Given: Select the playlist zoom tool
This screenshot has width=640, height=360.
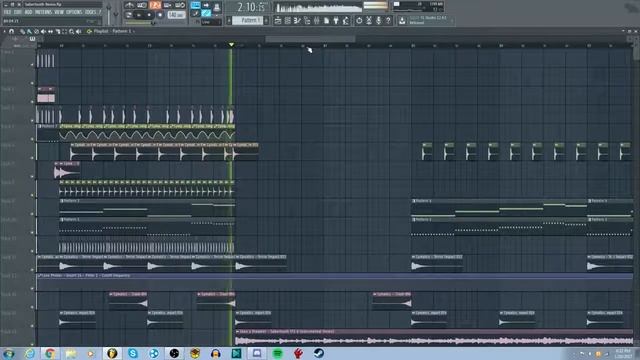Looking at the screenshot, I should coord(71,31).
